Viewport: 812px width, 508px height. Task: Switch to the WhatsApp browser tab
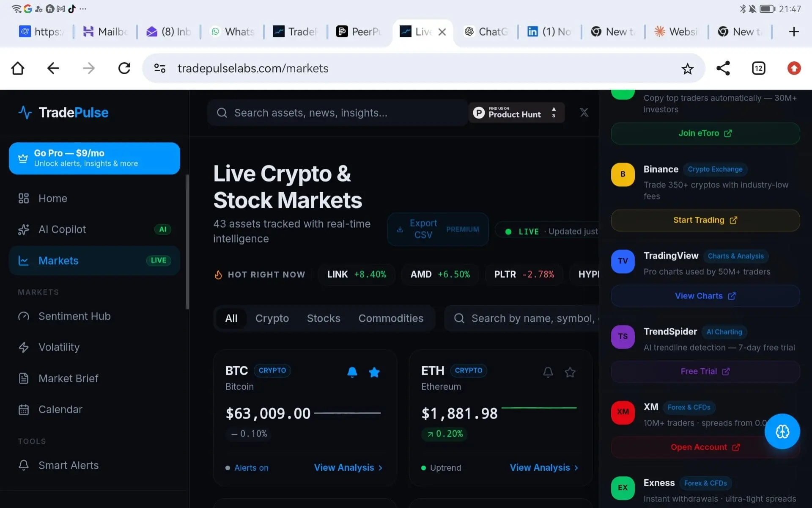[x=232, y=32]
